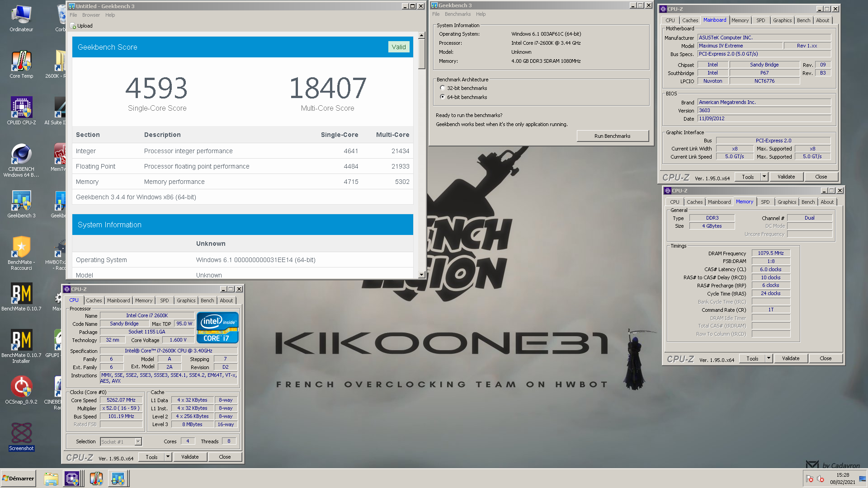Switch to Caches tab in bottom-left CPU-Z window
868x488 pixels.
click(x=94, y=300)
